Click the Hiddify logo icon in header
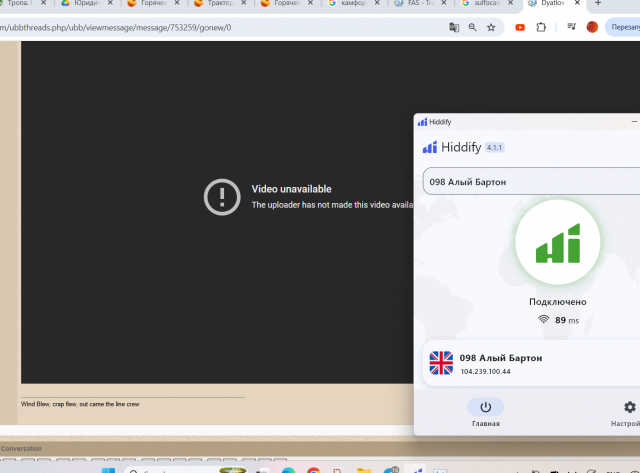This screenshot has height=473, width=640. (x=430, y=147)
